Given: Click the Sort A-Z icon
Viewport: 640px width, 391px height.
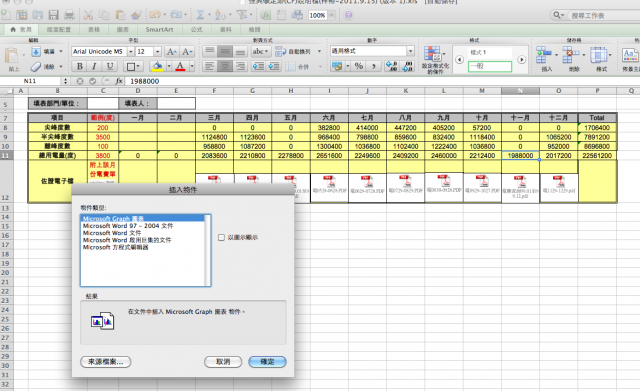Looking at the screenshot, I should 221,15.
